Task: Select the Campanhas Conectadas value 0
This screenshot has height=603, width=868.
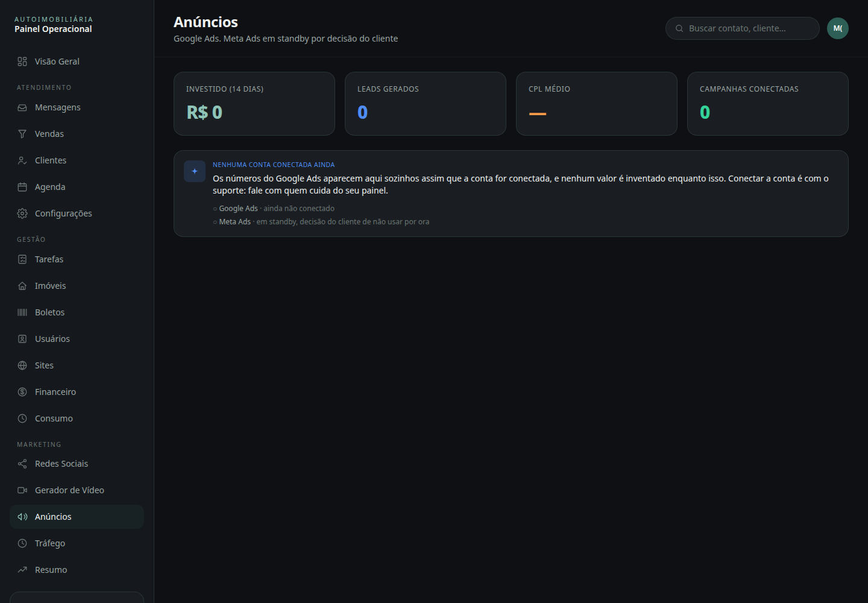Action: (705, 112)
